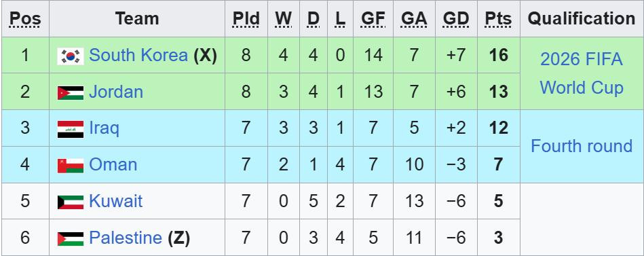Open the South Korea team link
The width and height of the screenshot is (644, 256).
click(x=138, y=55)
